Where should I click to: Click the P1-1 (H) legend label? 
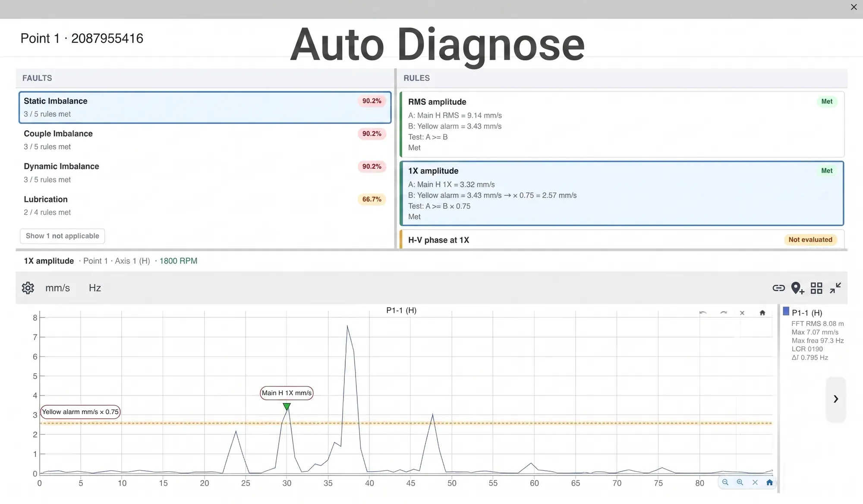[x=807, y=313]
